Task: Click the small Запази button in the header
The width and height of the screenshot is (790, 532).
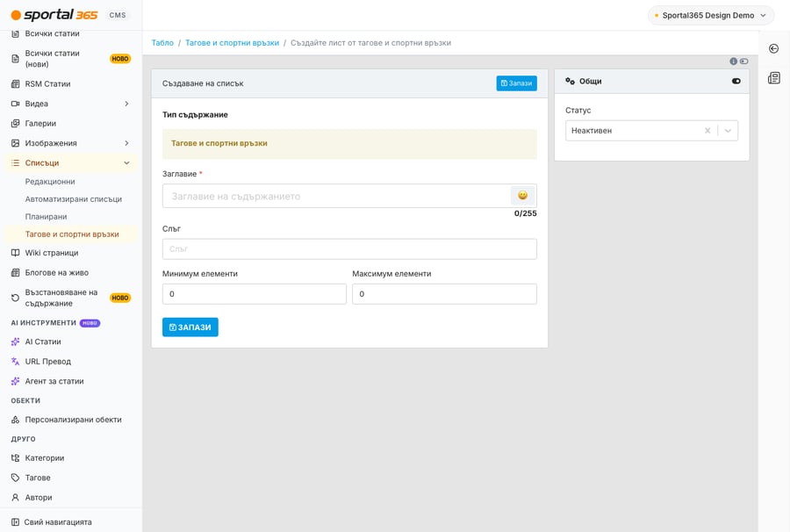Action: 516,83
